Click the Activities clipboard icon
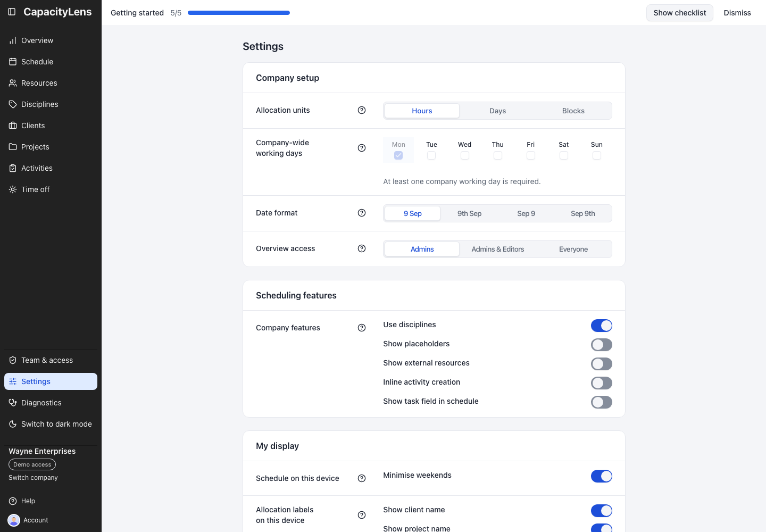The width and height of the screenshot is (766, 532). point(13,168)
